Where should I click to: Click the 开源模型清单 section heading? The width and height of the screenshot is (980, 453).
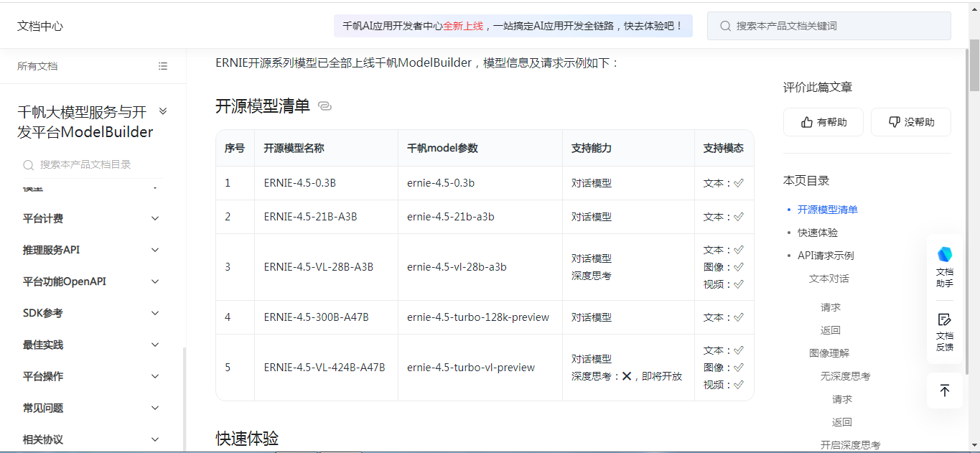pos(263,106)
